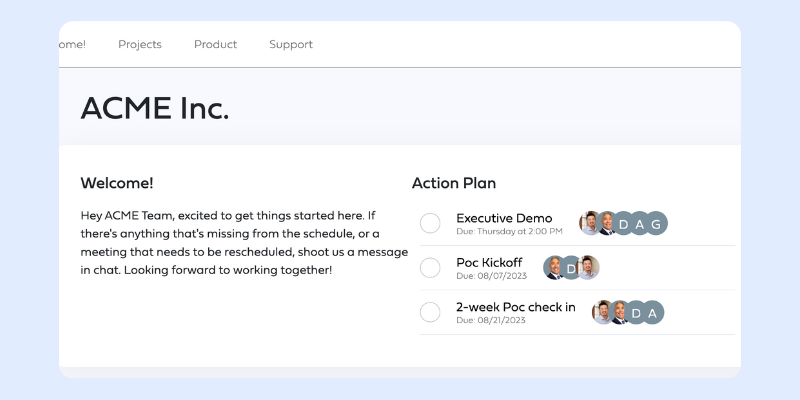Screen dimensions: 800x400
Task: Check off the Poc Kickoff task
Action: (x=430, y=268)
